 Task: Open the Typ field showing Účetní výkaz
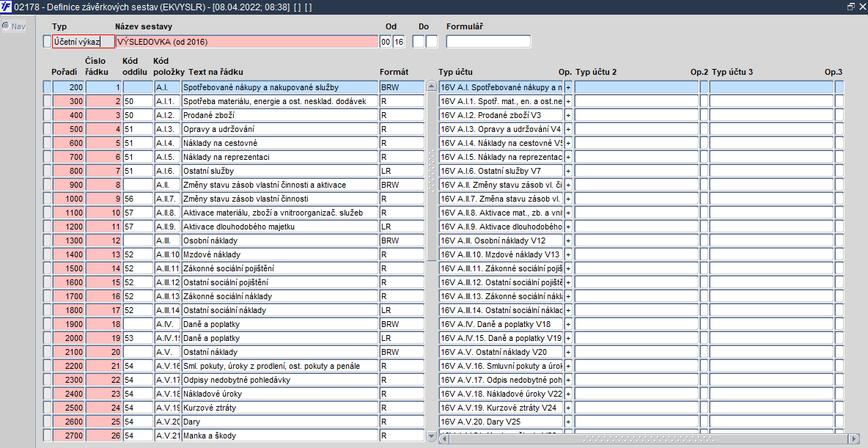click(84, 42)
